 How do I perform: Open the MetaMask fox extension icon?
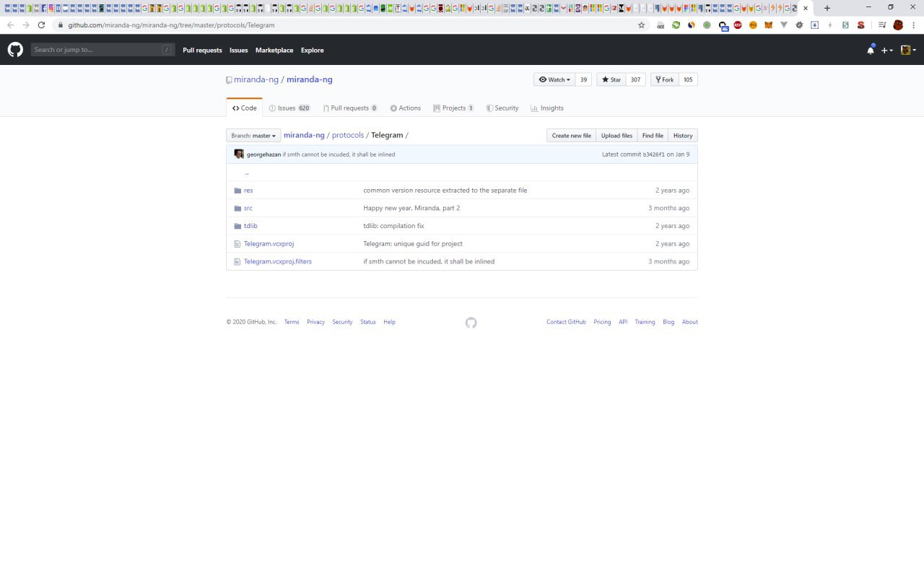(768, 25)
